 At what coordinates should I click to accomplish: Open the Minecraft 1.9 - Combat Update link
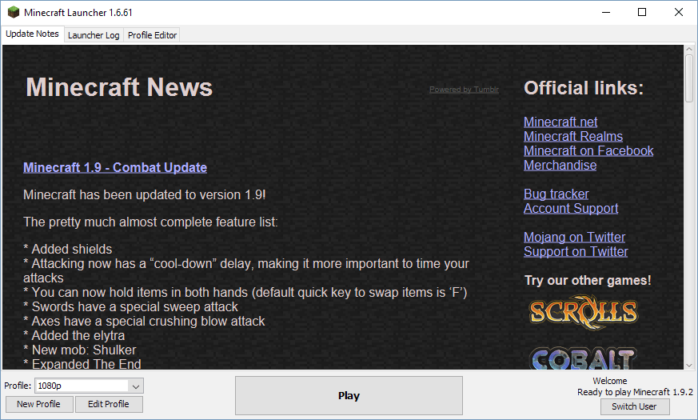point(115,167)
